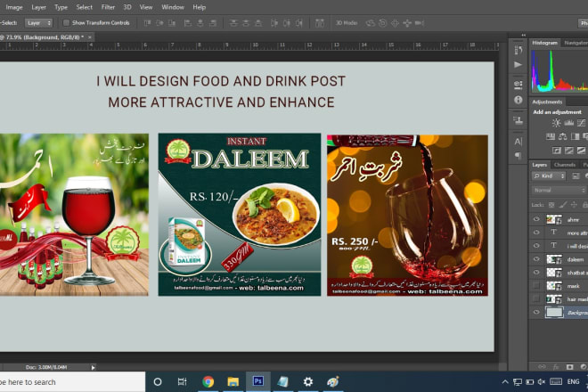
Task: Hide the Background layer
Action: pyautogui.click(x=536, y=312)
